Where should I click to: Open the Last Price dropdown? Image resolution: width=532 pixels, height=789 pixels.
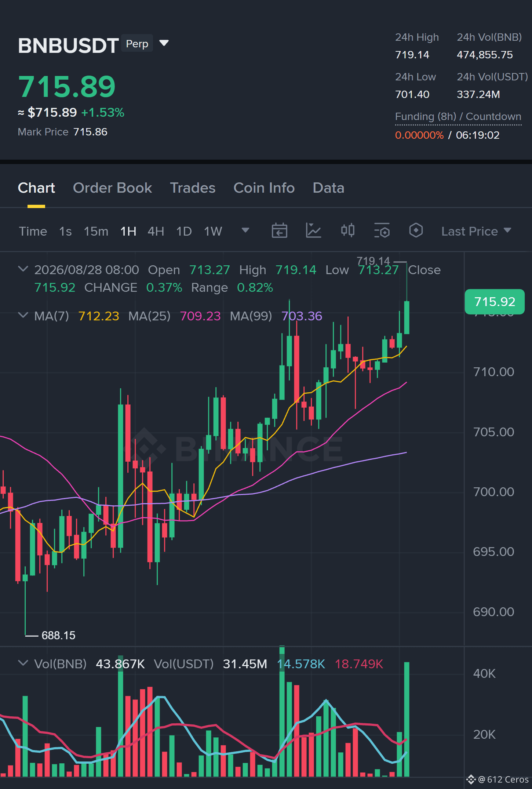(x=476, y=231)
